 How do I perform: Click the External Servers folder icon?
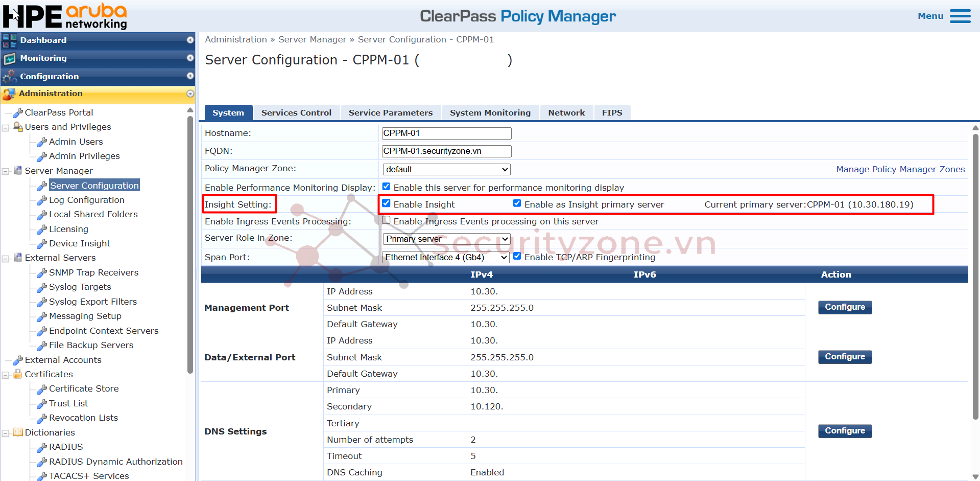coord(18,258)
